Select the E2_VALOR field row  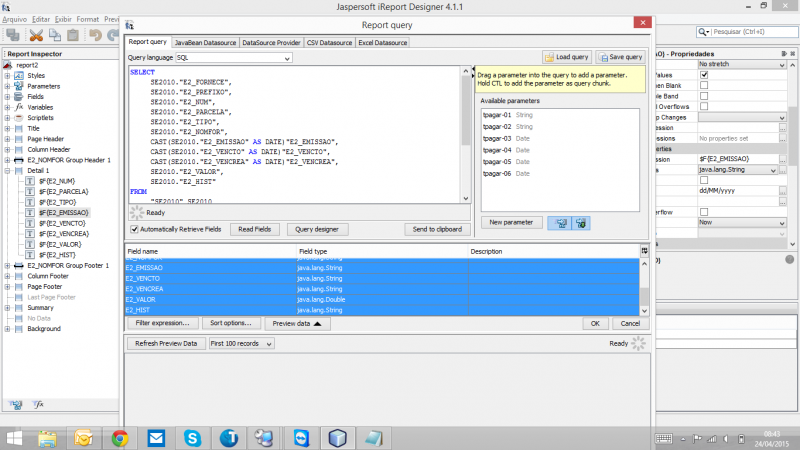coord(382,299)
